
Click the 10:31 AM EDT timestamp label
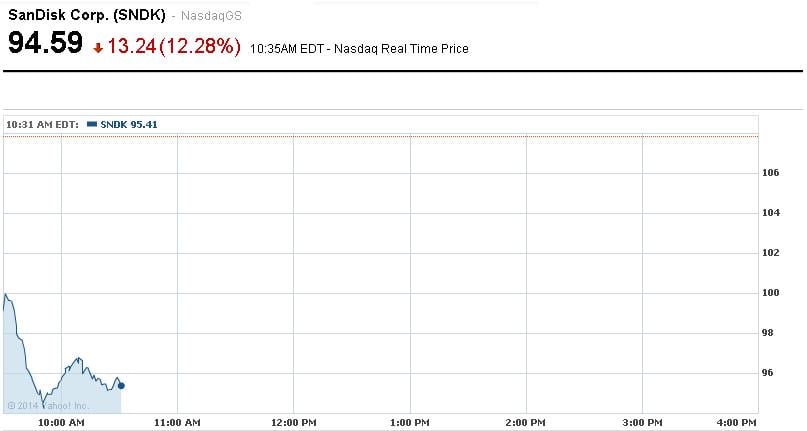42,124
